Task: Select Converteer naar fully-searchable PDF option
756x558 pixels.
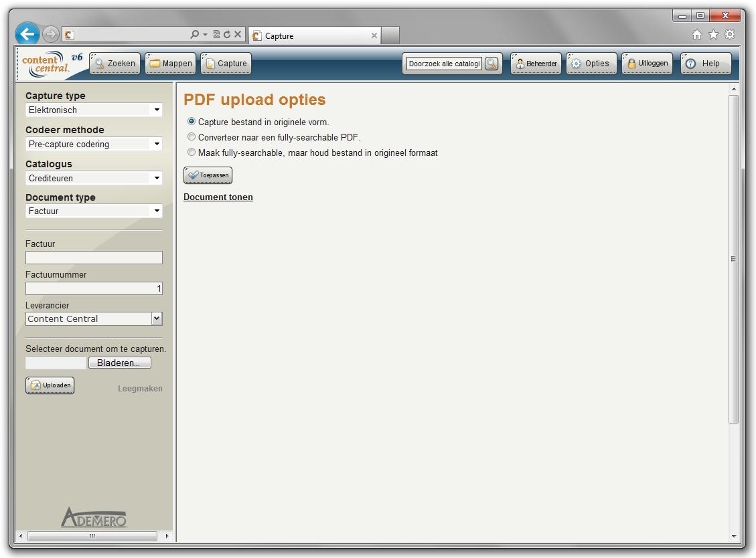Action: pos(192,137)
